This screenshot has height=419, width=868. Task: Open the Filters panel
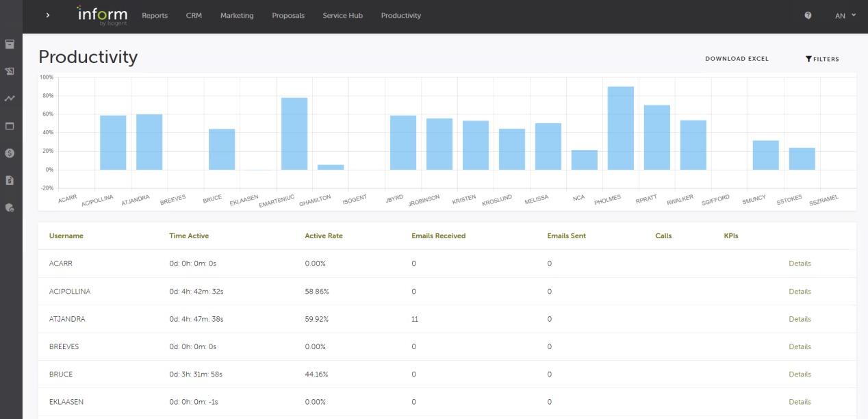822,59
